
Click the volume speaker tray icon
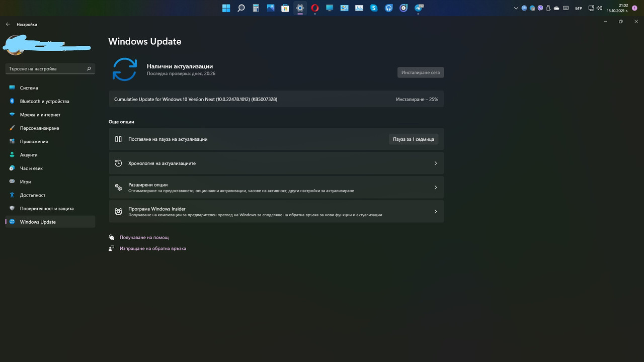pyautogui.click(x=599, y=8)
